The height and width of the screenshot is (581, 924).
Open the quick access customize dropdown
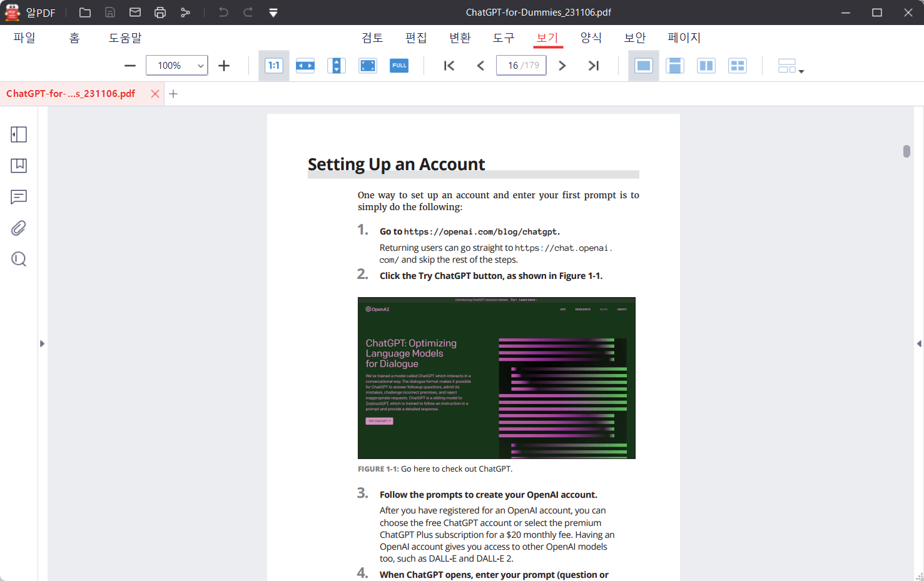point(273,13)
